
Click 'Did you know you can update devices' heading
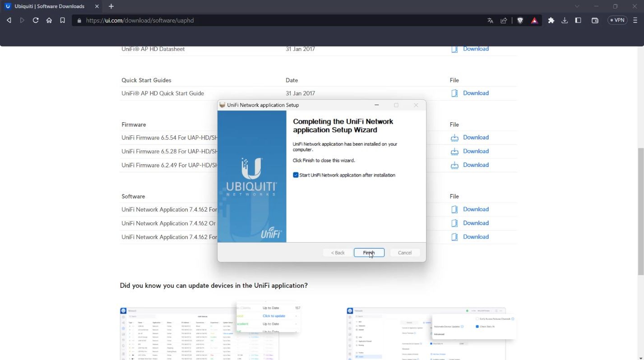coord(213,286)
